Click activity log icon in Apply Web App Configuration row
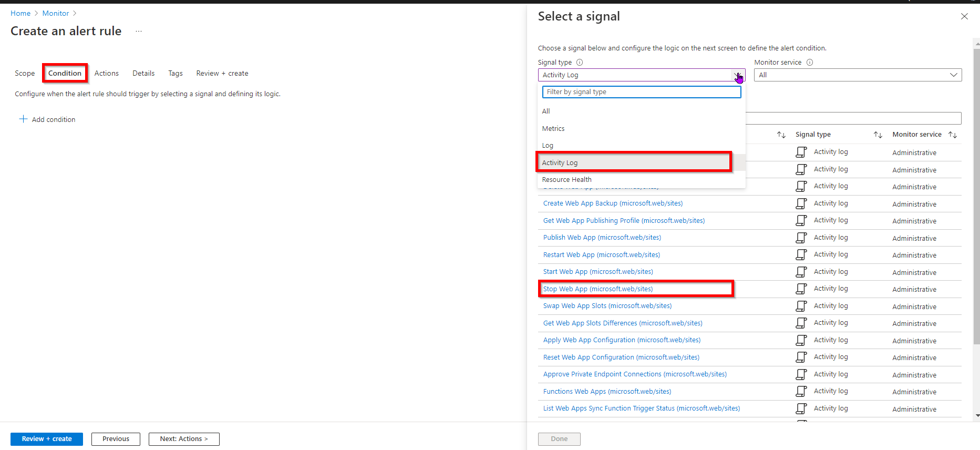The height and width of the screenshot is (450, 980). (x=801, y=340)
